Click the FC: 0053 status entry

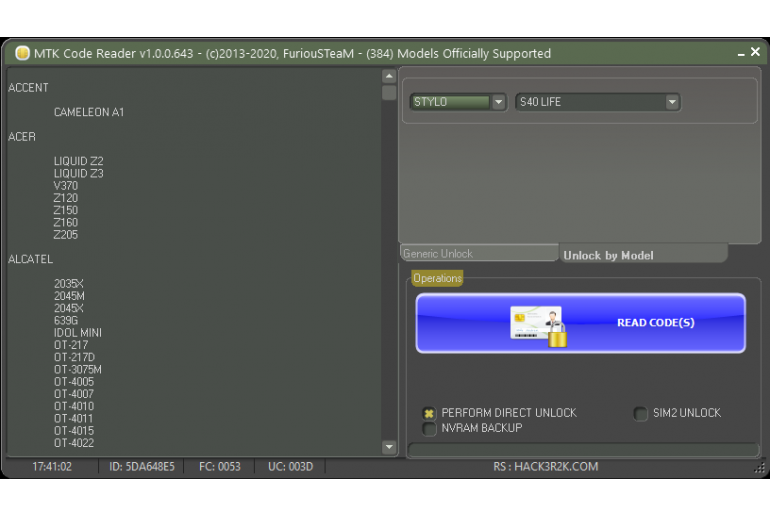[x=220, y=466]
